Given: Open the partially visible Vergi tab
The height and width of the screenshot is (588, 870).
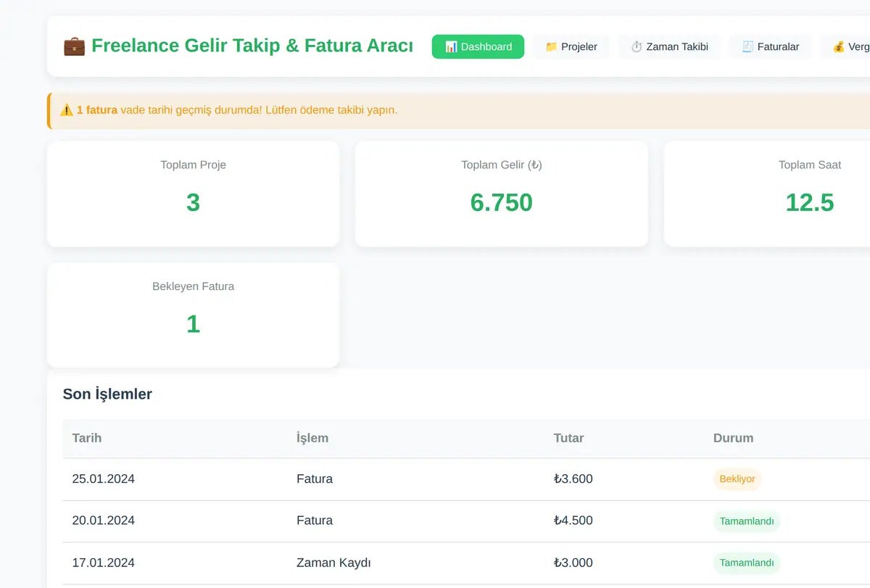Looking at the screenshot, I should point(845,46).
